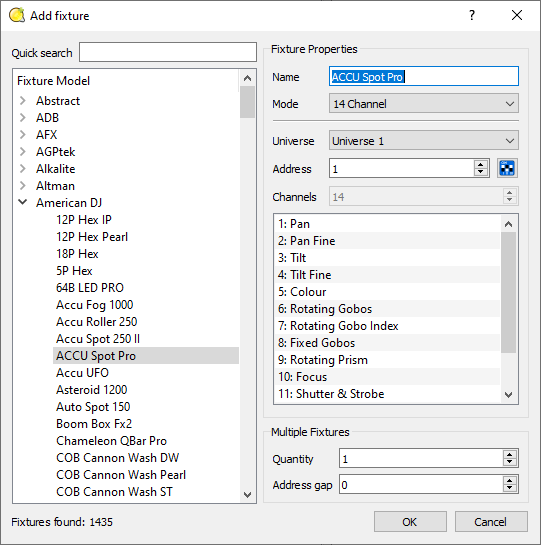Open the Universe 1 dropdown
This screenshot has height=545, width=541.
[x=423, y=141]
